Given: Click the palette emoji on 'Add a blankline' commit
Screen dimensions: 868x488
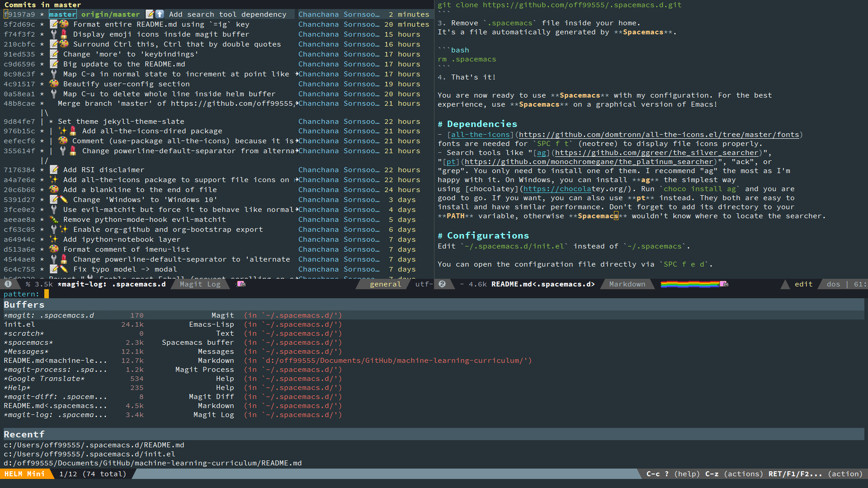Looking at the screenshot, I should pos(54,190).
